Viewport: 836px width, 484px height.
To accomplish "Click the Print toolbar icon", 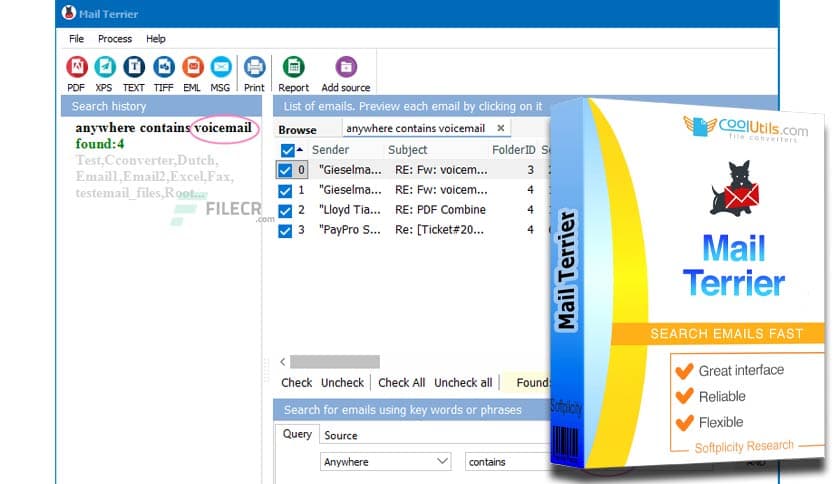I will coord(254,67).
